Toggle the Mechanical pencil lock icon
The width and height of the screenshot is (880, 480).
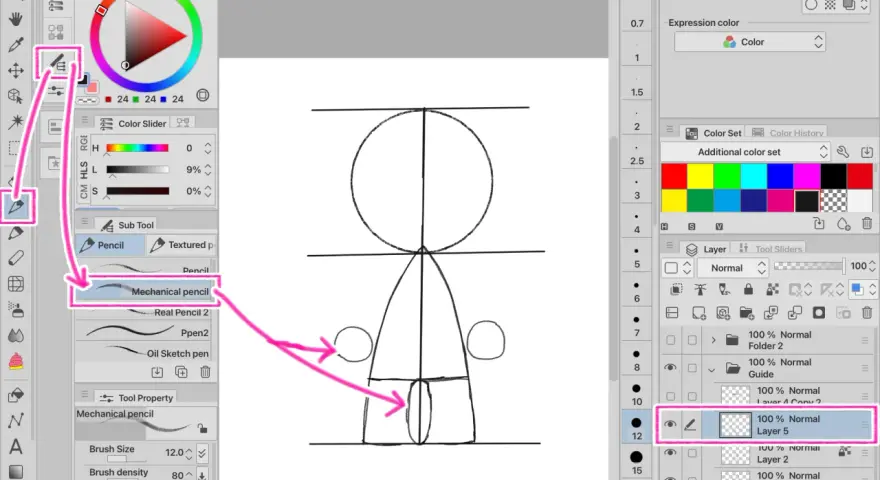tap(202, 428)
